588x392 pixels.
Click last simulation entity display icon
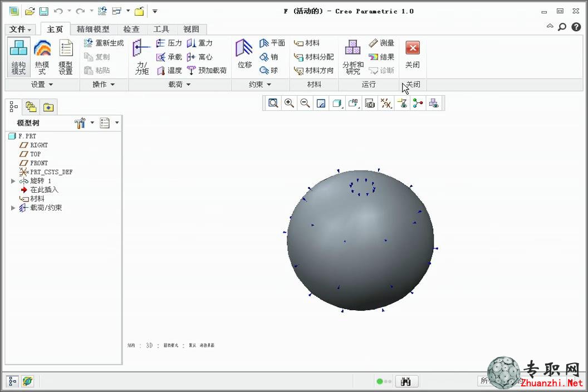coord(434,103)
